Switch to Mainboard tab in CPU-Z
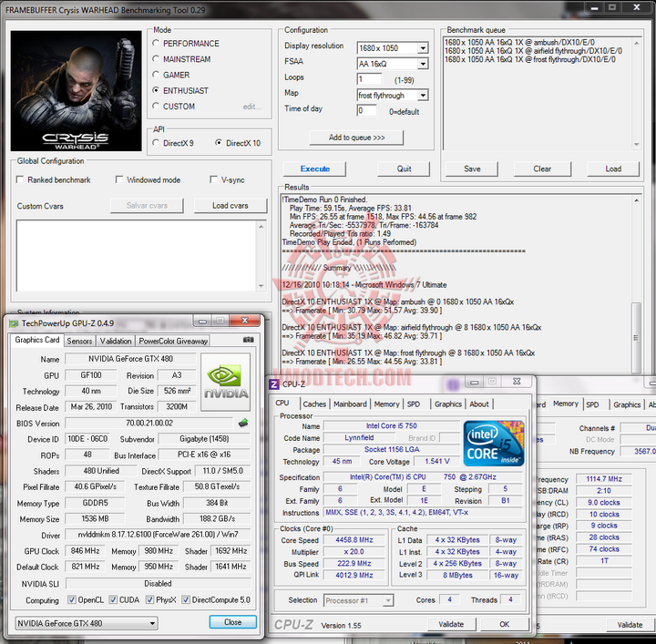Screen dimensions: 656x644 350,404
